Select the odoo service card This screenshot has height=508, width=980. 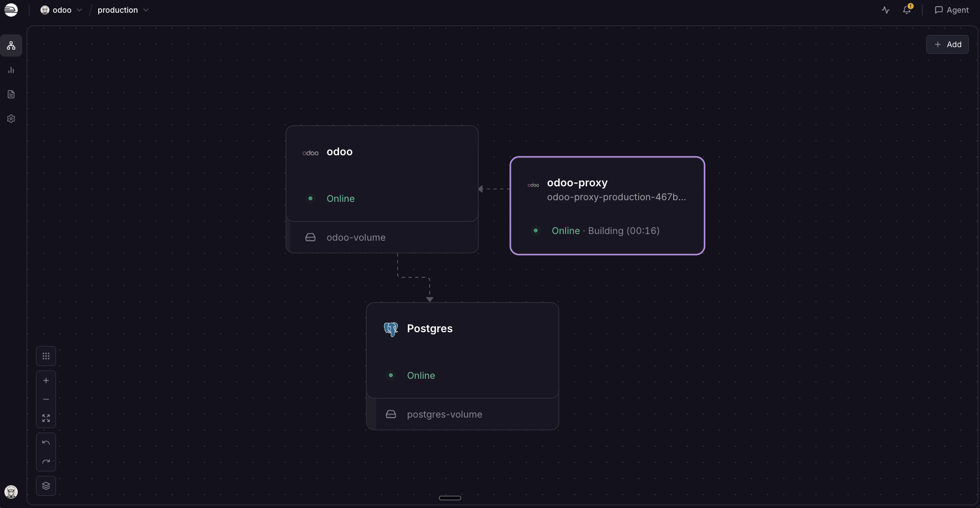pos(382,174)
